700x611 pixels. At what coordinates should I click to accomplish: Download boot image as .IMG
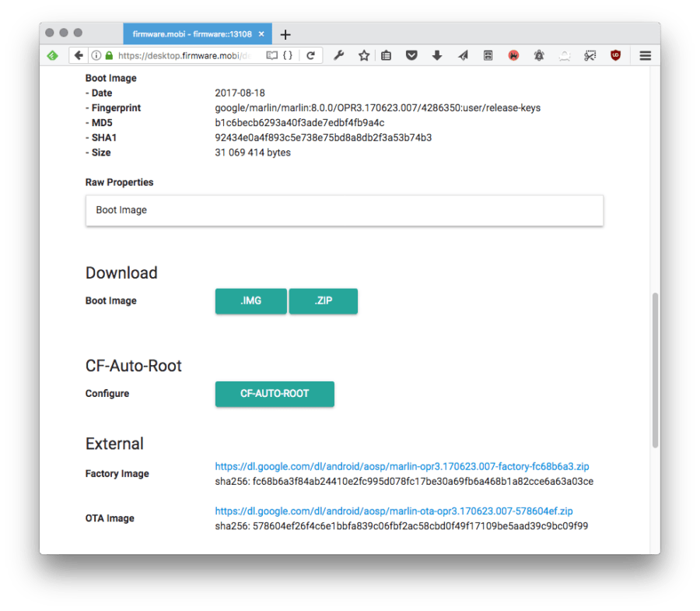click(251, 301)
